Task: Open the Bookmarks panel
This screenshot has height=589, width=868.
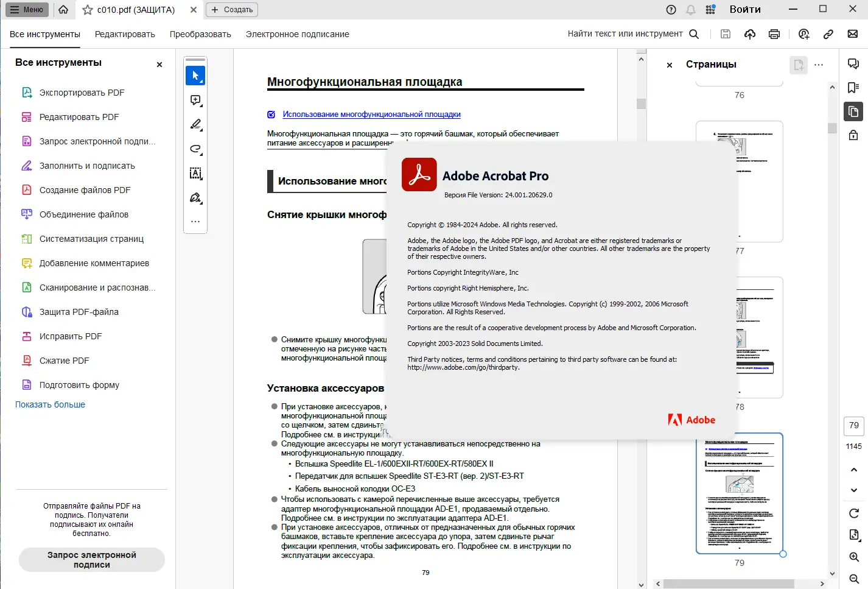Action: click(x=852, y=87)
